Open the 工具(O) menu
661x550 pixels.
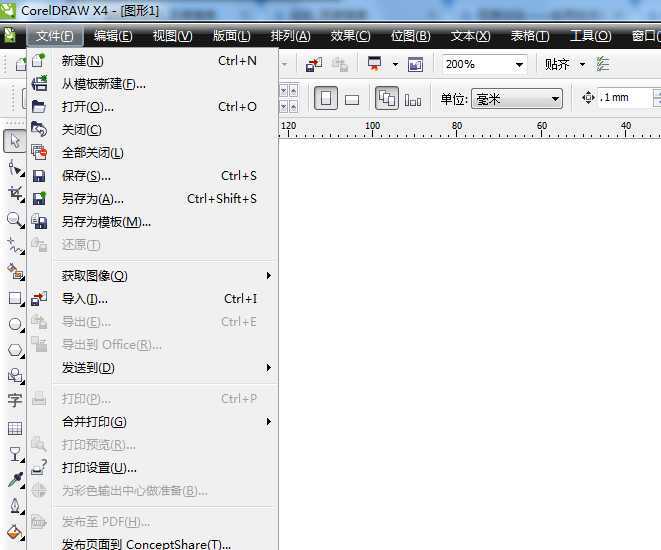coord(590,36)
